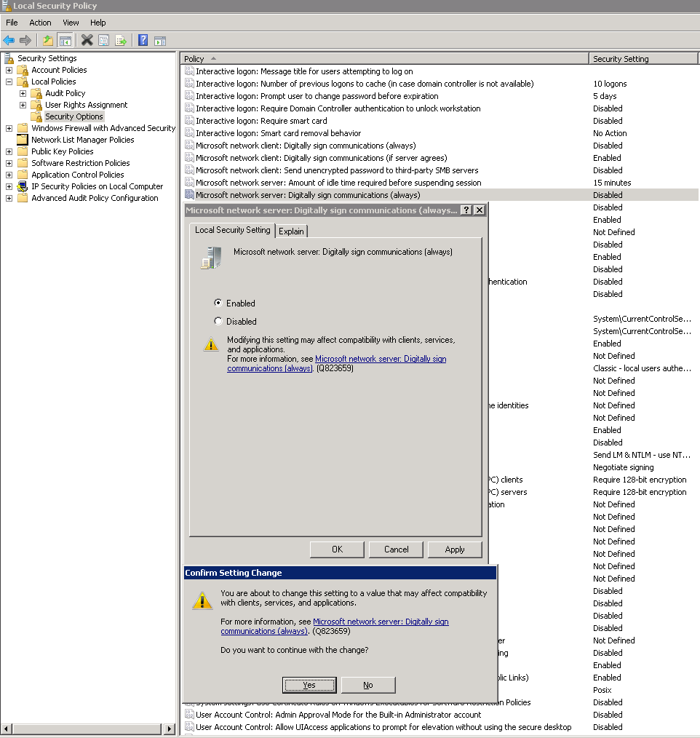Click the tree pane horizontal scrollbar track

89,729
